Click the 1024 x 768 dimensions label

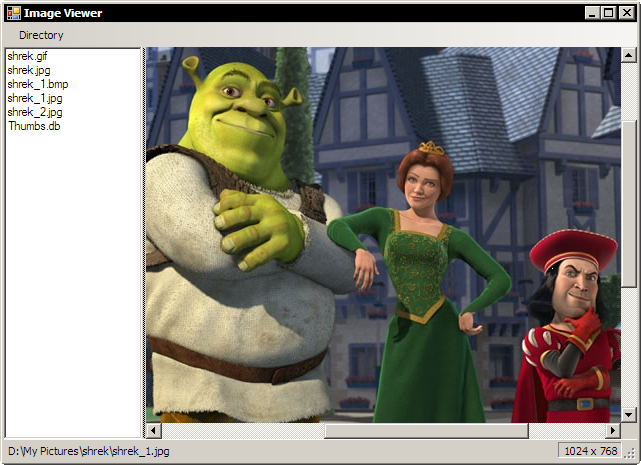pyautogui.click(x=590, y=451)
